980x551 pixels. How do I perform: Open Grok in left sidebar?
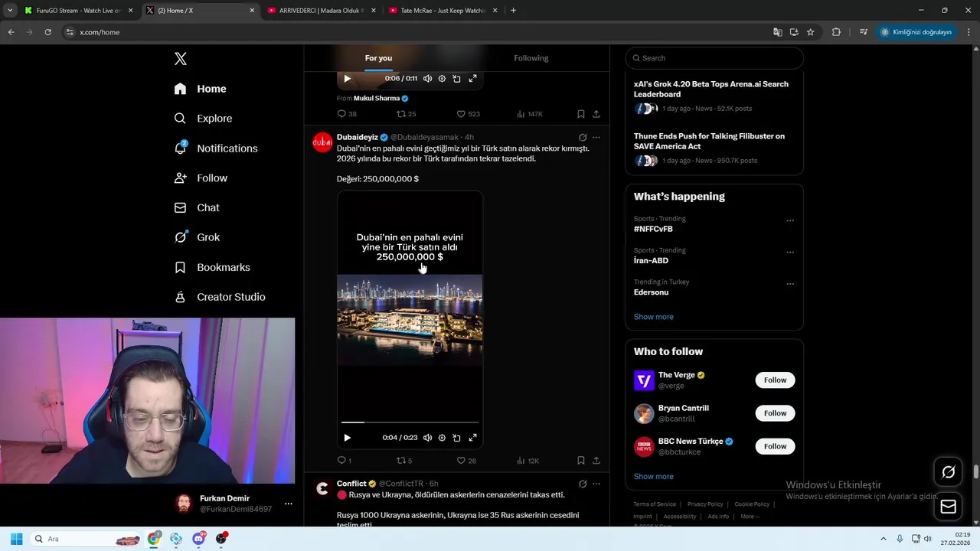(x=197, y=237)
